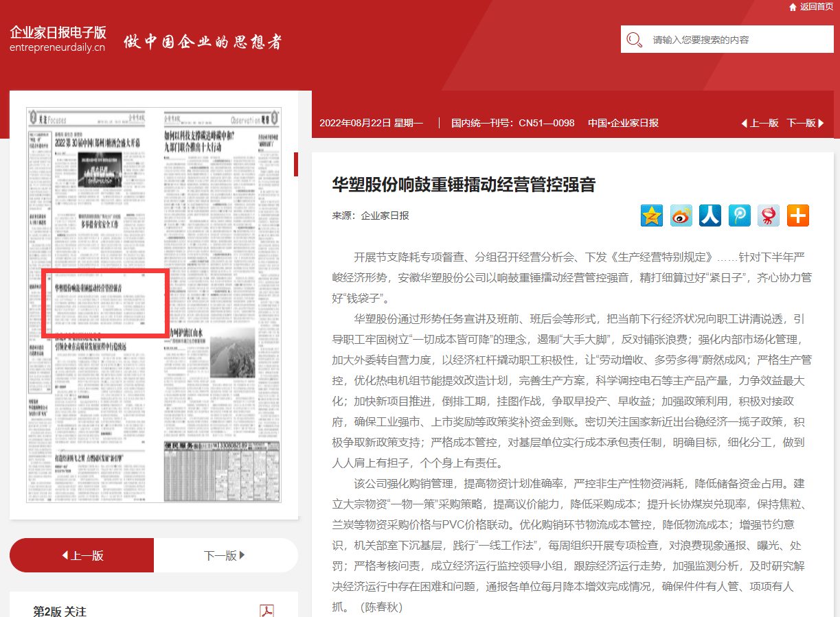The height and width of the screenshot is (617, 840).
Task: Share article via Sina Weibo icon
Action: point(681,216)
